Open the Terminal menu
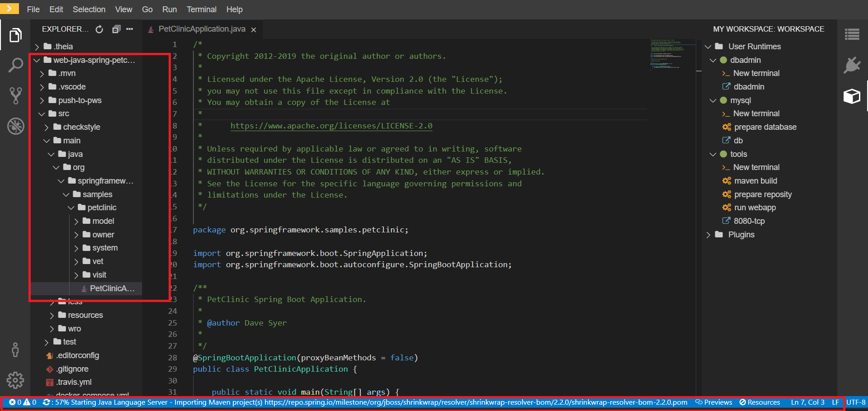This screenshot has width=868, height=411. [202, 9]
